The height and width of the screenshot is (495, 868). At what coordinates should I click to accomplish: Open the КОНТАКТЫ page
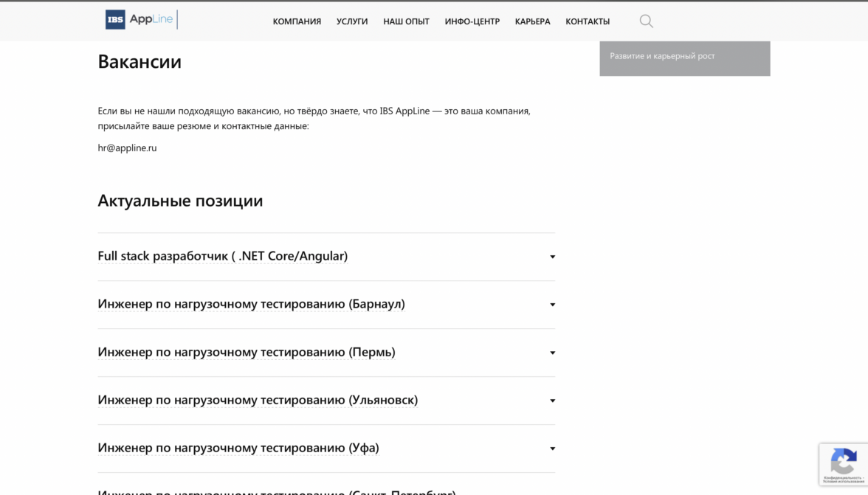(588, 21)
